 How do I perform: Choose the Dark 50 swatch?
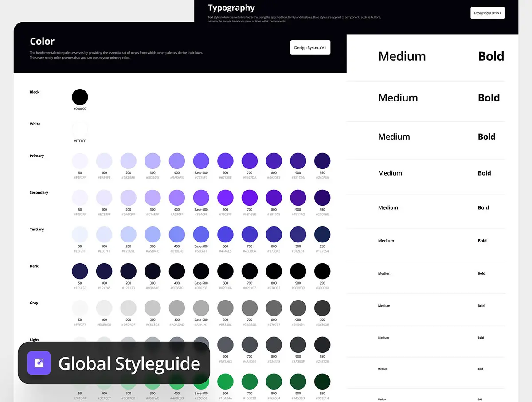[x=80, y=271]
